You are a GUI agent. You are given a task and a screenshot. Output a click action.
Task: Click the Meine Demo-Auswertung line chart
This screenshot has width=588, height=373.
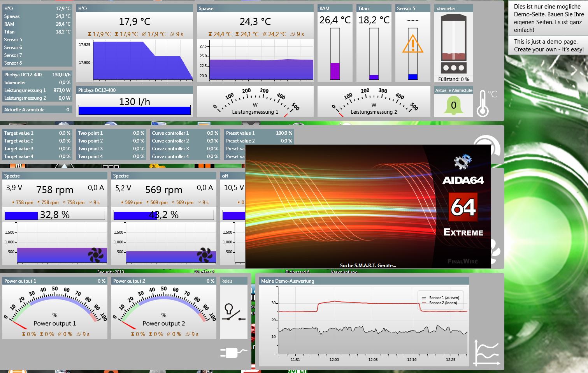pyautogui.click(x=364, y=325)
